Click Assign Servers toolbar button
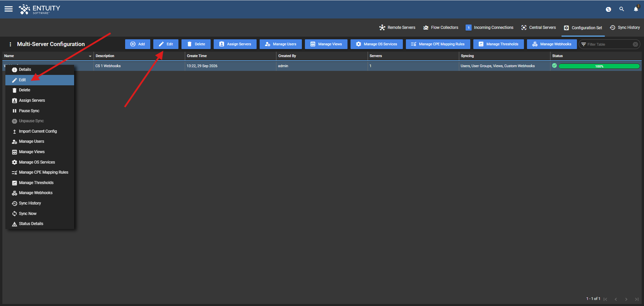Viewport: 644px width, 306px height. click(235, 44)
